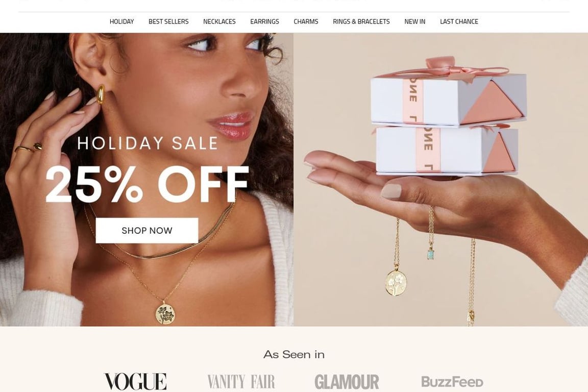Screen dimensions: 588x392
Task: Go to BEST SELLERS category
Action: [168, 21]
